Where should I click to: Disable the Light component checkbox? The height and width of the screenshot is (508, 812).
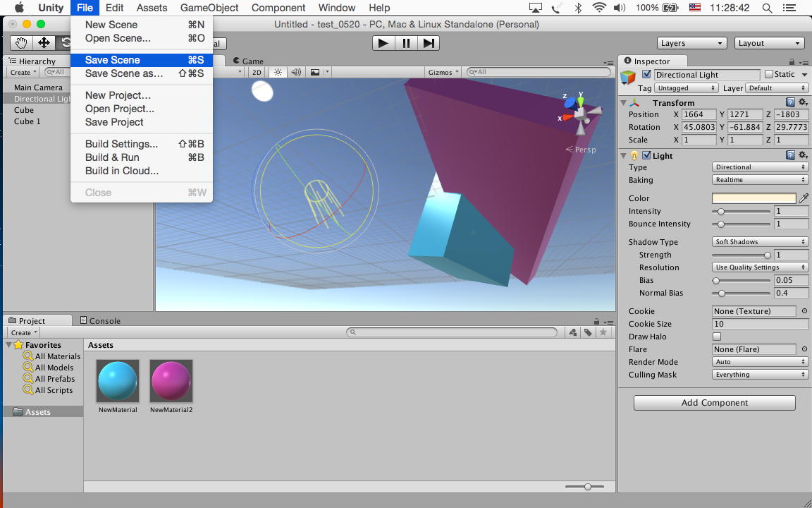point(646,156)
